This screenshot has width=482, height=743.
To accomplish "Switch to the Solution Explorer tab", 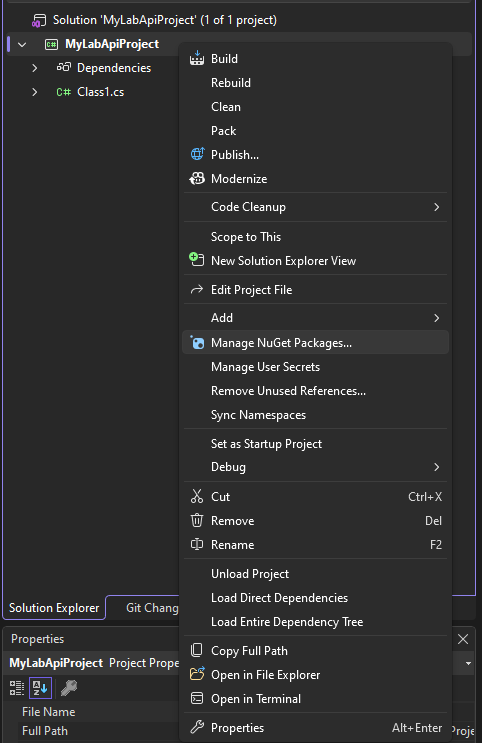I will tap(54, 607).
